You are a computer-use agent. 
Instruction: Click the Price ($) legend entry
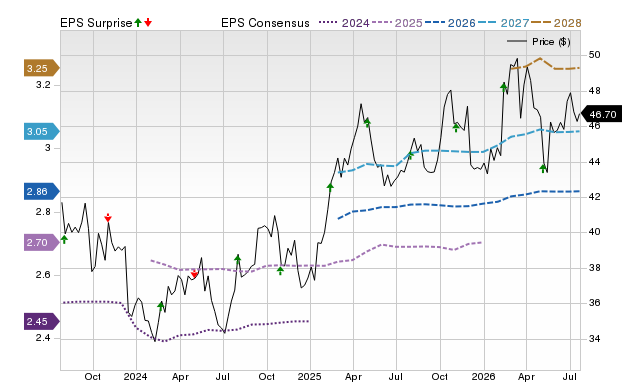[539, 42]
